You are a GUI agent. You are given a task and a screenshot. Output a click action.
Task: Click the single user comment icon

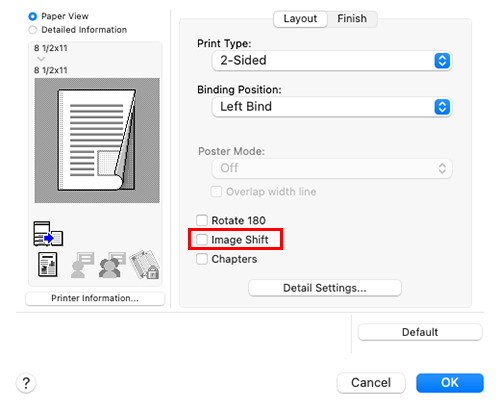[82, 265]
